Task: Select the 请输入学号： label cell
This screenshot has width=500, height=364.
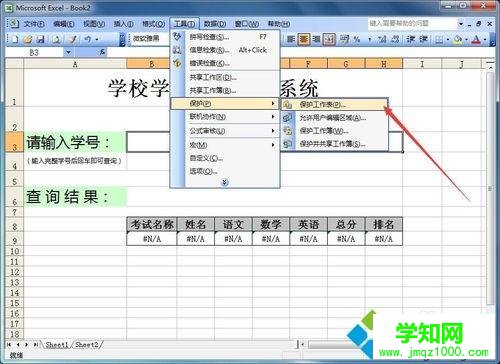Action: [x=75, y=142]
